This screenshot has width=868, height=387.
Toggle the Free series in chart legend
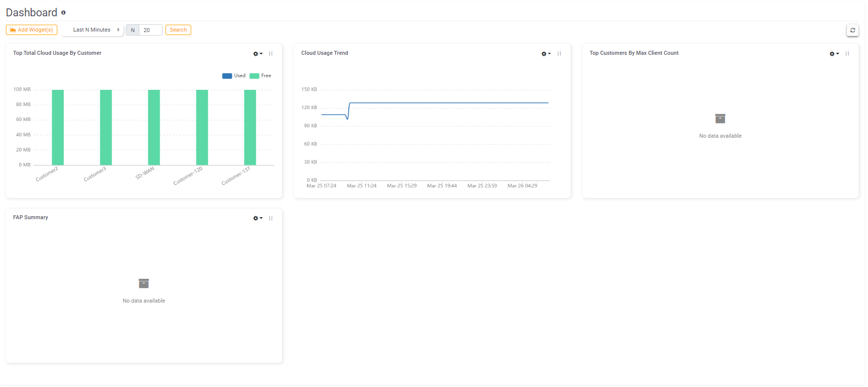pyautogui.click(x=260, y=76)
